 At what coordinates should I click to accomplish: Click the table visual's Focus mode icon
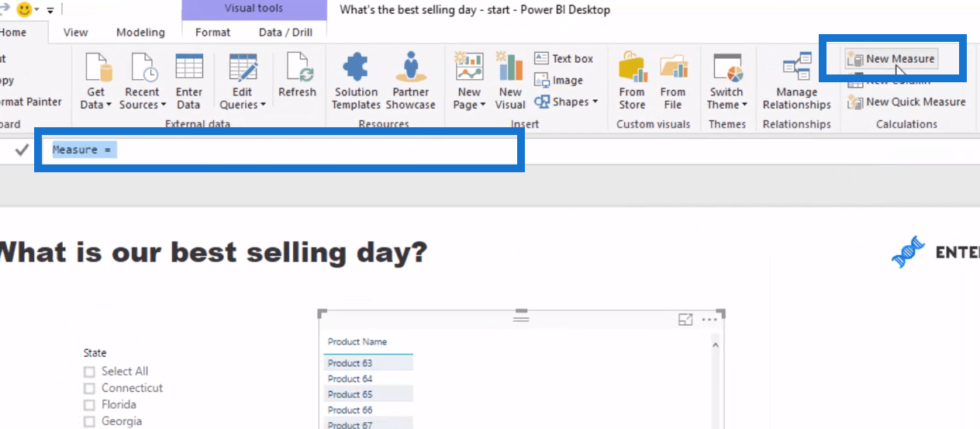coord(685,320)
